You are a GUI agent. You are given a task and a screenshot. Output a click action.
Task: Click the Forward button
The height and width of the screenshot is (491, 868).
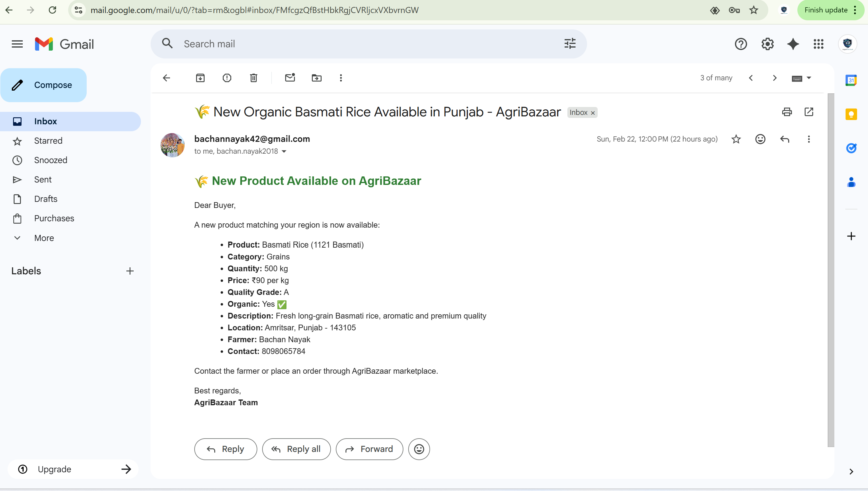(x=369, y=449)
